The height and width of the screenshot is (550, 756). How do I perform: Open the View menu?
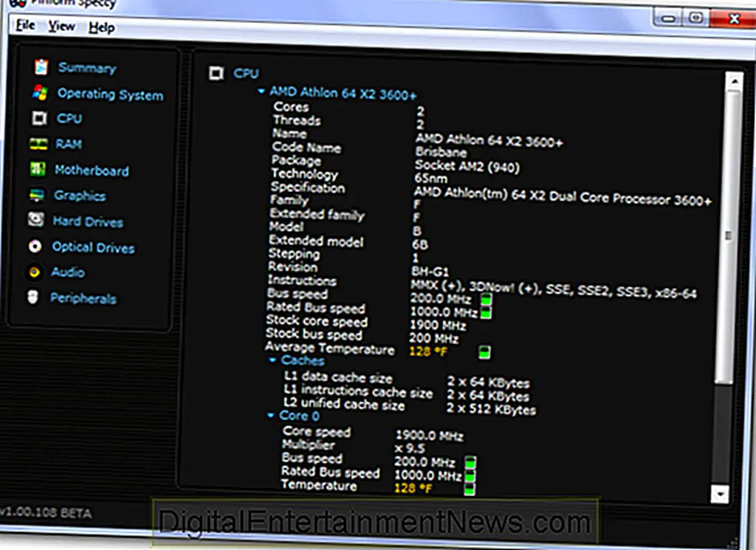[62, 26]
